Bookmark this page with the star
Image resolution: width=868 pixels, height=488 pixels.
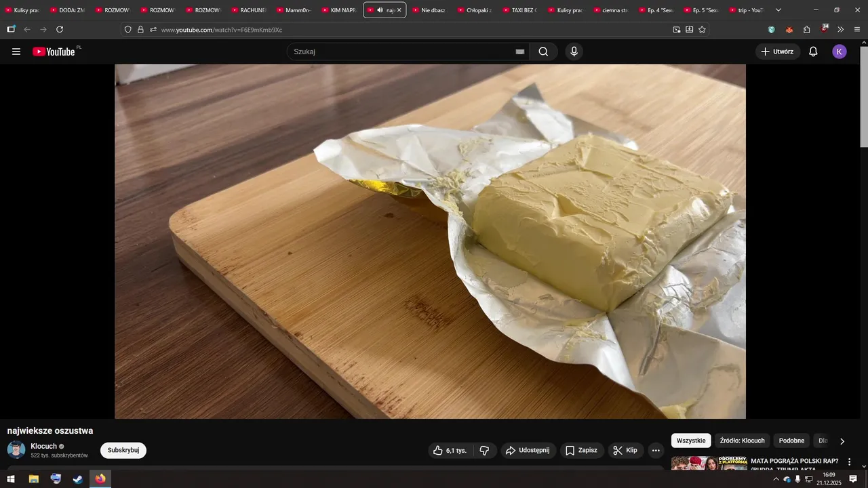[x=702, y=29]
